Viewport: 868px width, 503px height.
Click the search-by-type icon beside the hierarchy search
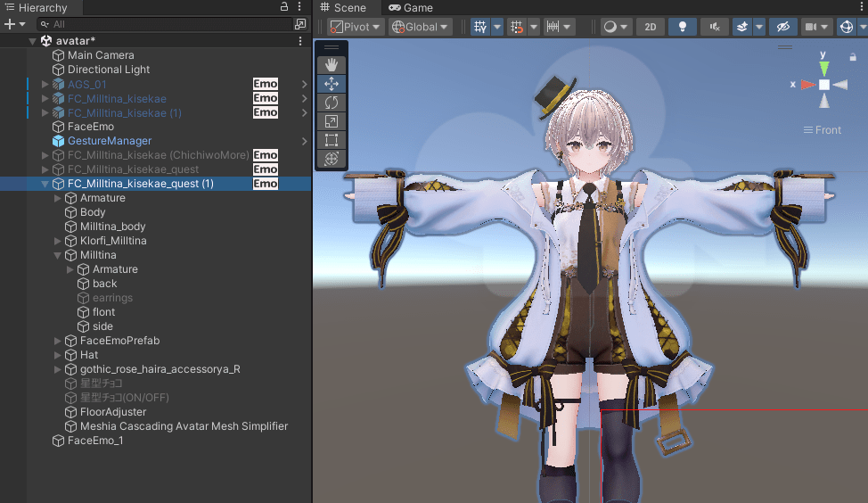click(x=300, y=24)
